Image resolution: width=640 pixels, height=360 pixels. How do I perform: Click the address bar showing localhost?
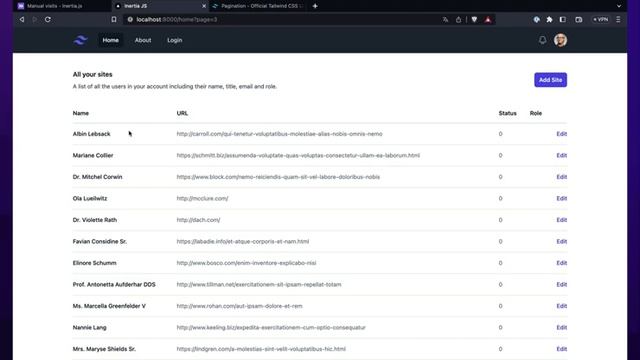(x=282, y=20)
